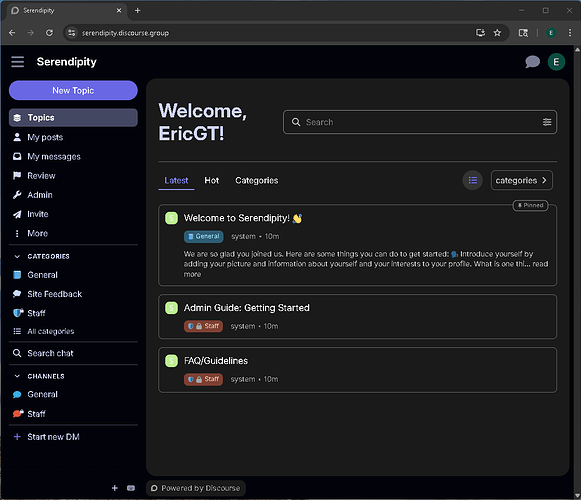Viewport: 581px width, 500px height.
Task: Toggle the topic list view icon
Action: [472, 180]
